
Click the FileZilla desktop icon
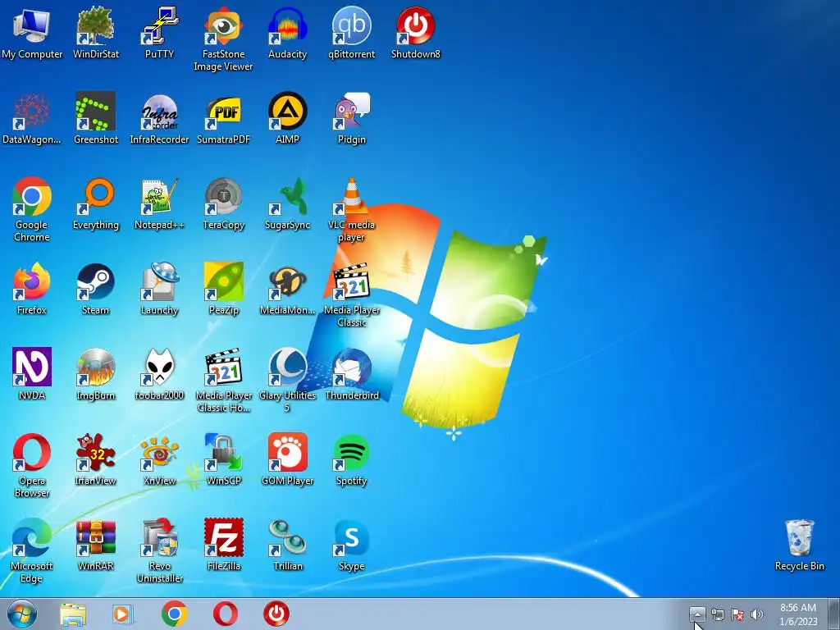[223, 545]
